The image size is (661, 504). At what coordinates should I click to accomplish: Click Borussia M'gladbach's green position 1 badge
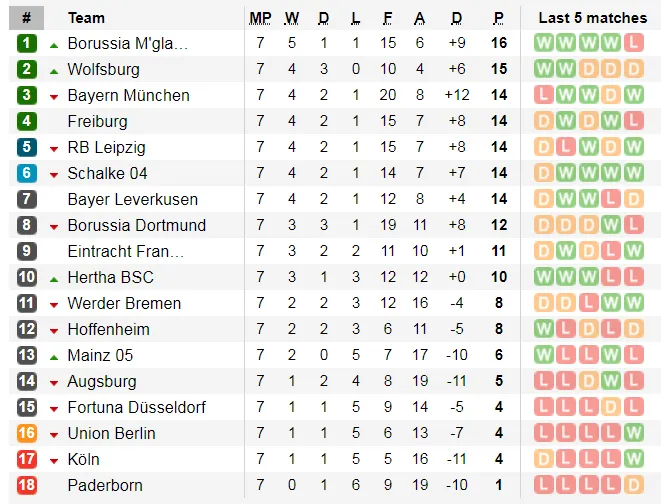[x=27, y=43]
